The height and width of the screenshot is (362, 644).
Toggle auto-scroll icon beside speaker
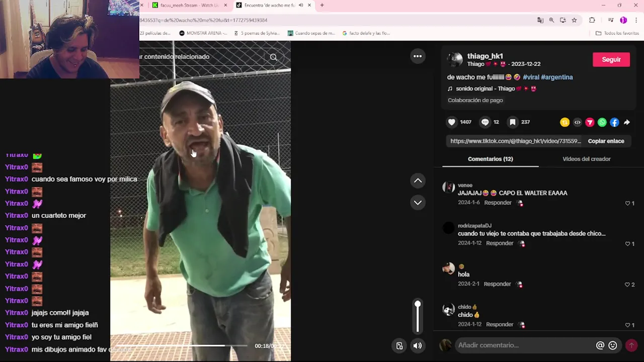399,345
